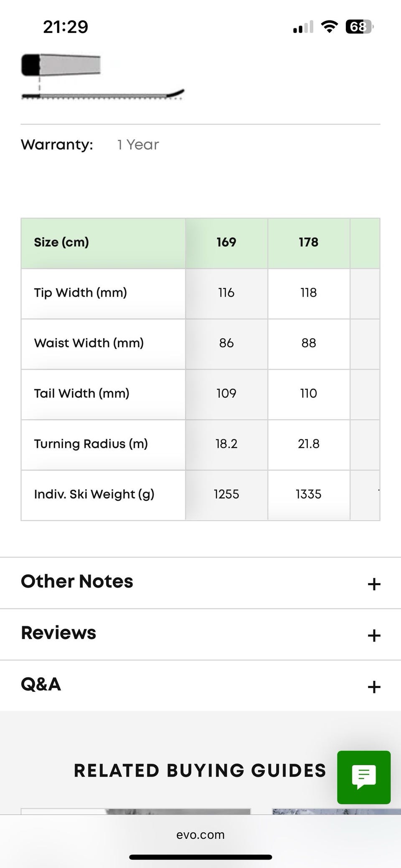Tap the Related Buying Guides heading

point(200,771)
